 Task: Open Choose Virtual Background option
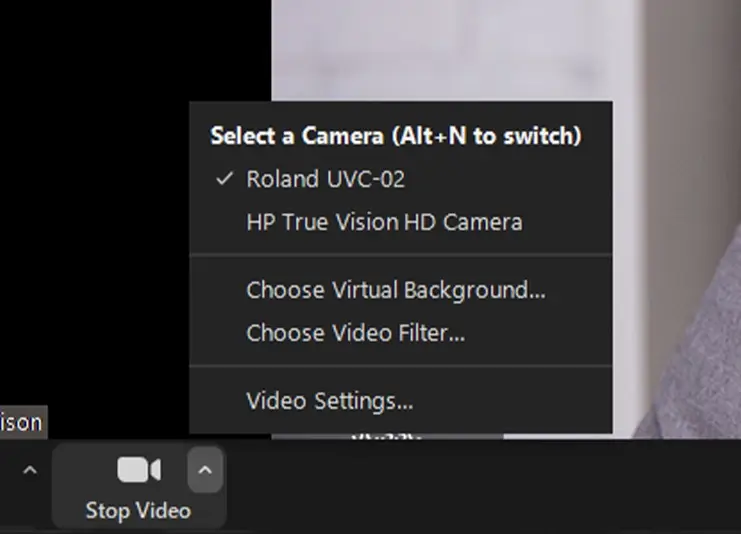395,290
